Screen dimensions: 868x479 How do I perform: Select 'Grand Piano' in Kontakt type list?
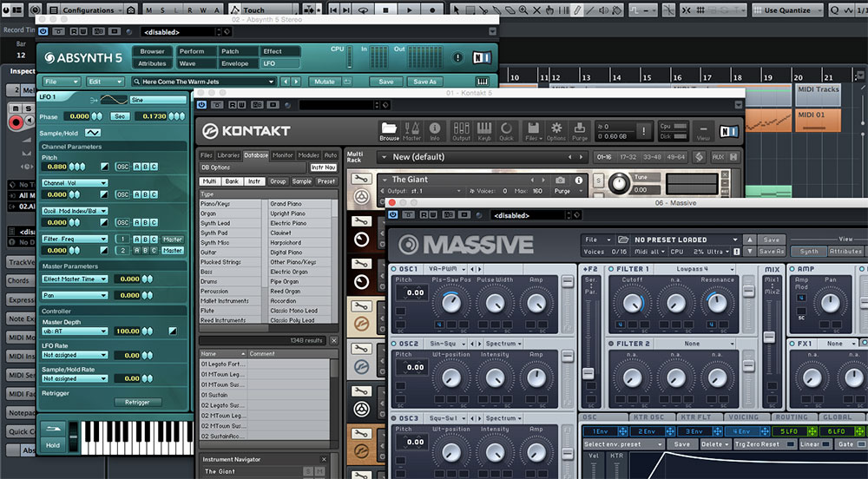(x=286, y=204)
